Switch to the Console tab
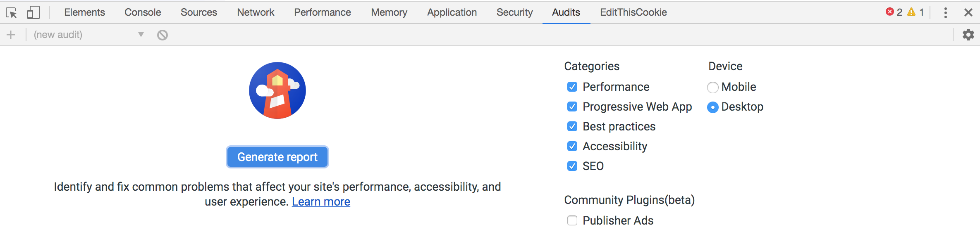Viewport: 980px width, 232px height. pyautogui.click(x=143, y=12)
